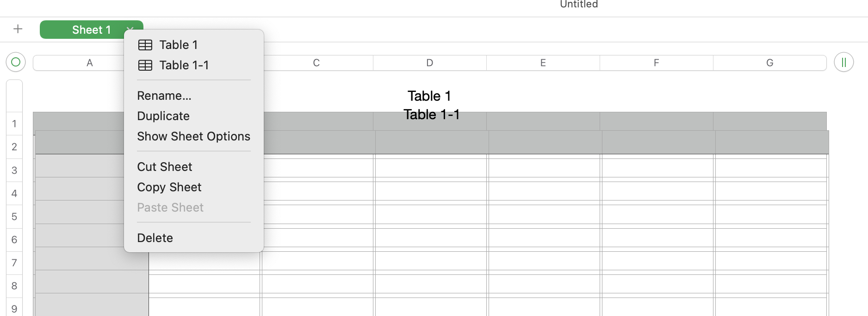
Task: Select the Table 1-1 grid icon in menu
Action: 145,65
